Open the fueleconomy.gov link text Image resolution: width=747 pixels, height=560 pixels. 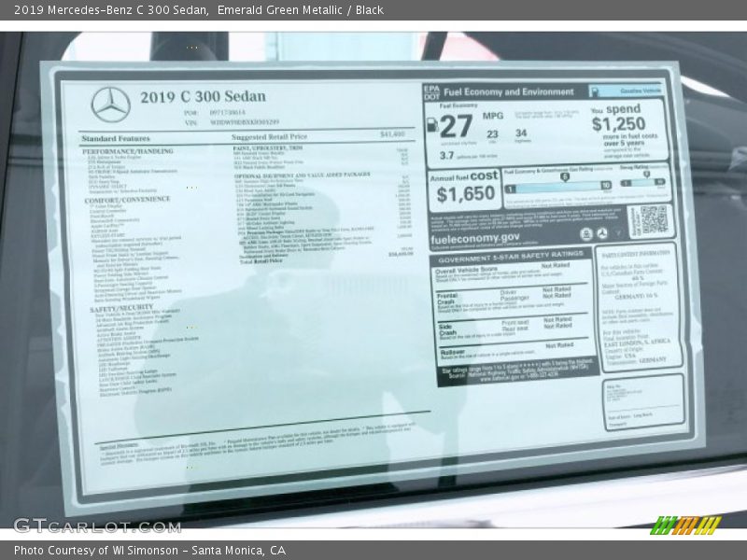tap(475, 238)
